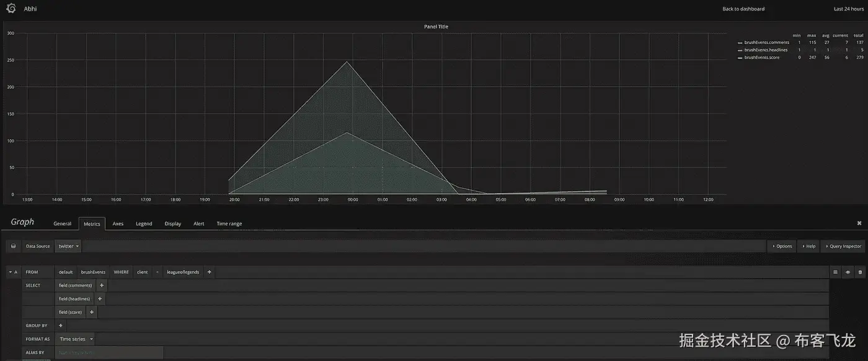Sort legend by avg column
This screenshot has width=868, height=361.
tap(826, 35)
